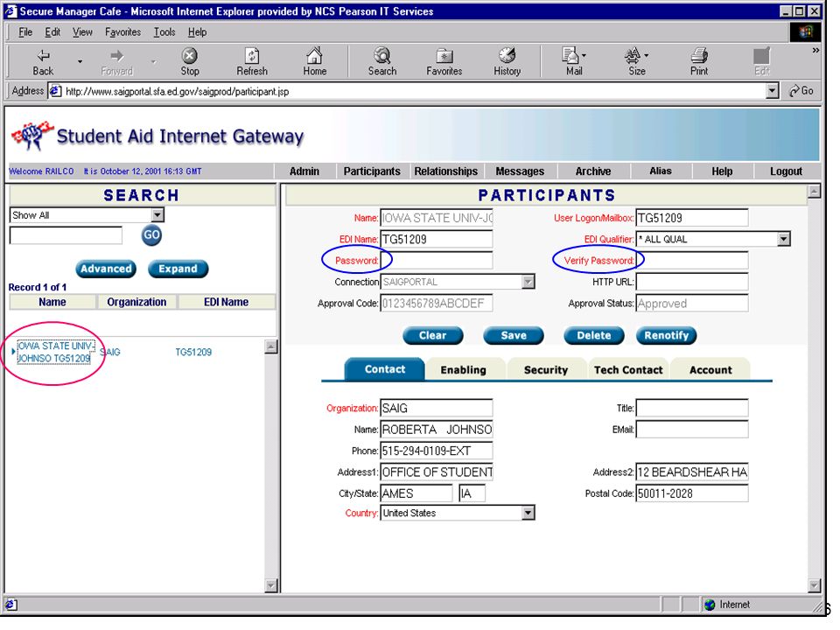Switch to the Contact tab

pos(385,369)
